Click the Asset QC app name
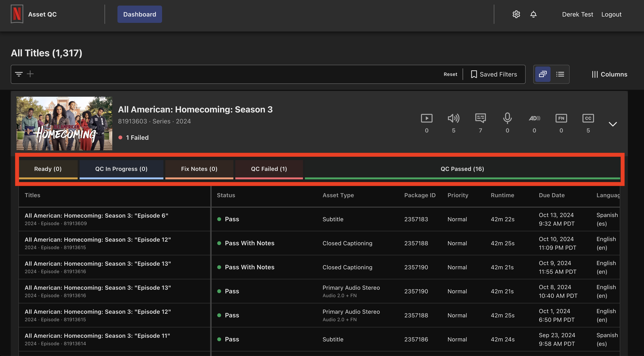Image resolution: width=644 pixels, height=356 pixels. (42, 14)
